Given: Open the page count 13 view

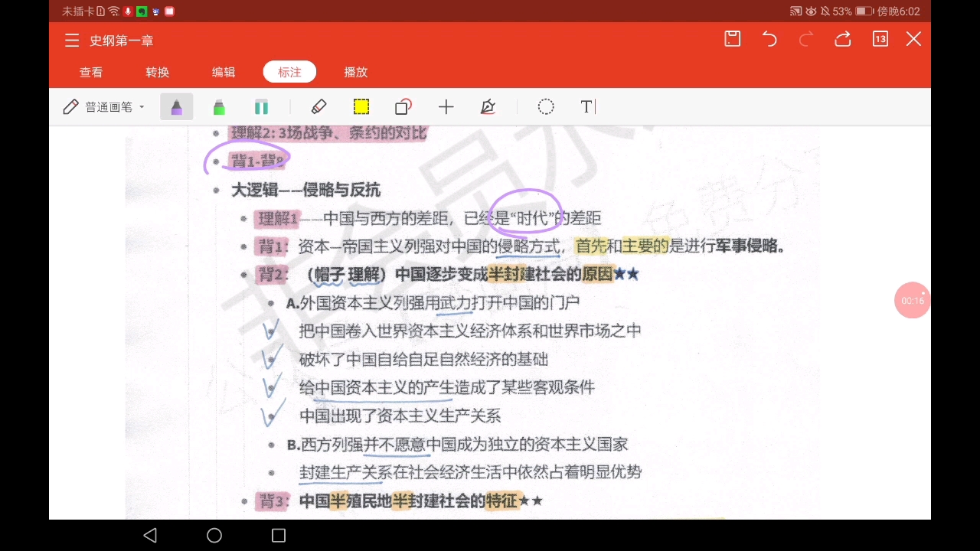Looking at the screenshot, I should 880,39.
